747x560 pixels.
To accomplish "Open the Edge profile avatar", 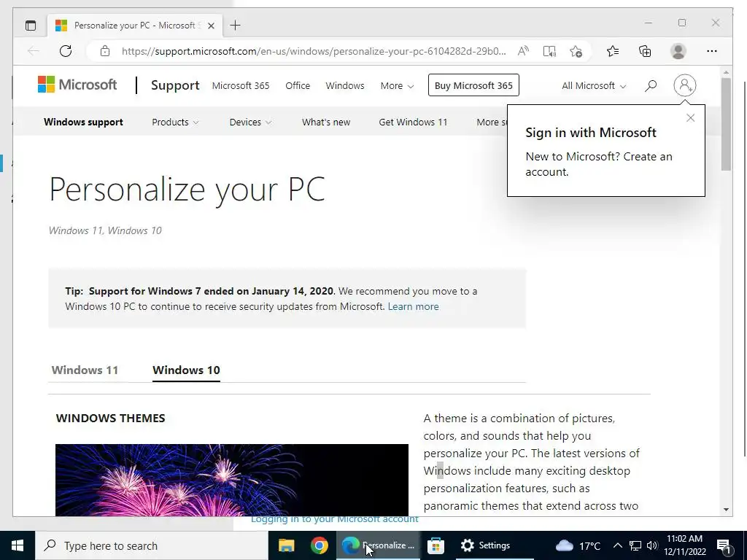I will click(x=678, y=51).
